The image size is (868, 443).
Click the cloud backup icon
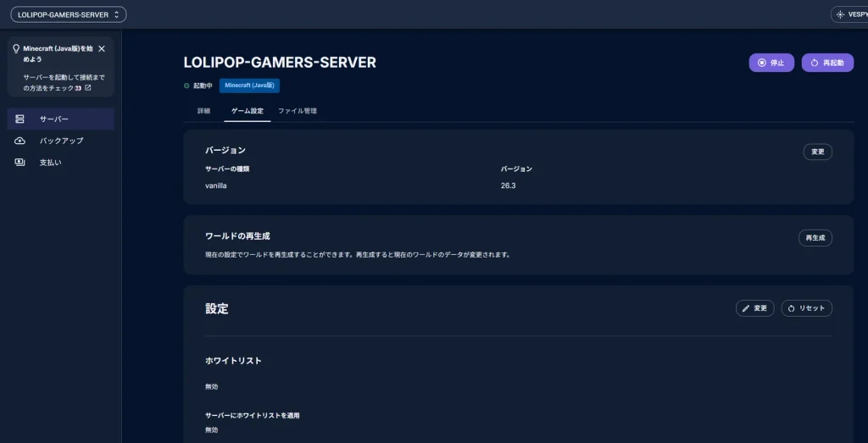pos(20,141)
